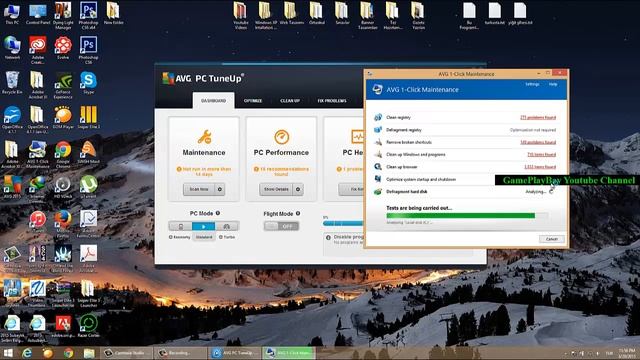The image size is (640, 360).
Task: Open File Explorer from the taskbar
Action: pyautogui.click(x=89, y=353)
